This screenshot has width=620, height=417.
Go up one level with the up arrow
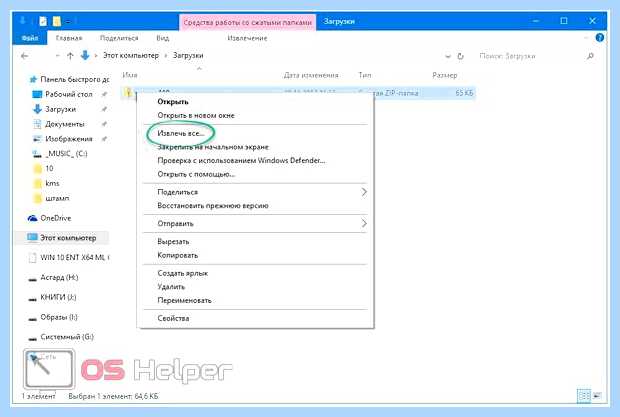70,56
